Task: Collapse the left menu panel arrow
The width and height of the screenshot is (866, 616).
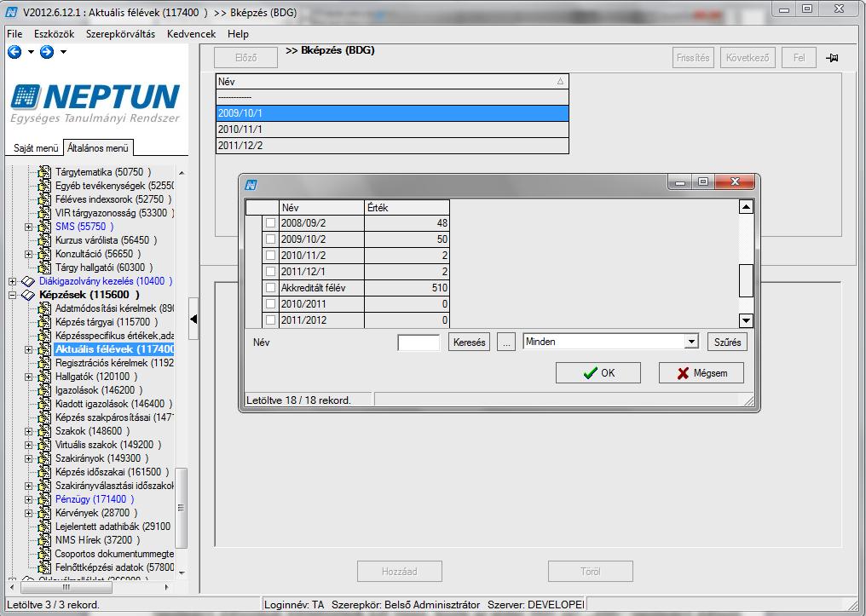Action: click(193, 319)
